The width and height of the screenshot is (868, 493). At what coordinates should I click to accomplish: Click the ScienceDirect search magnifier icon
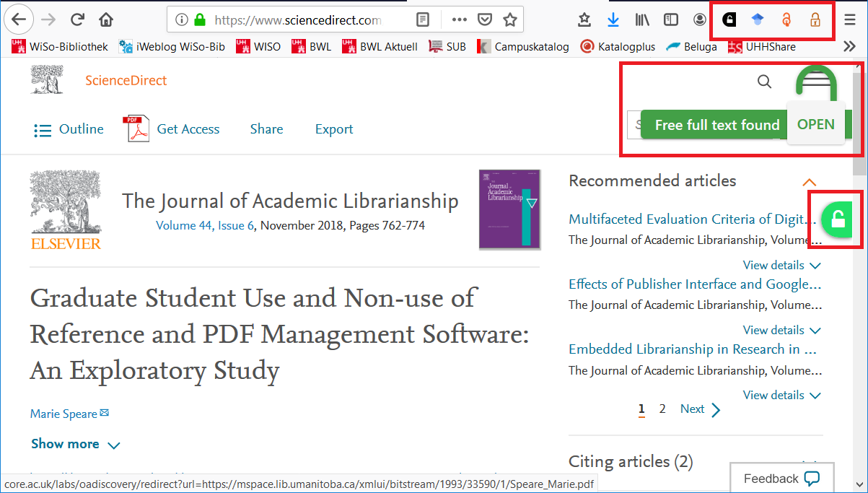(764, 81)
